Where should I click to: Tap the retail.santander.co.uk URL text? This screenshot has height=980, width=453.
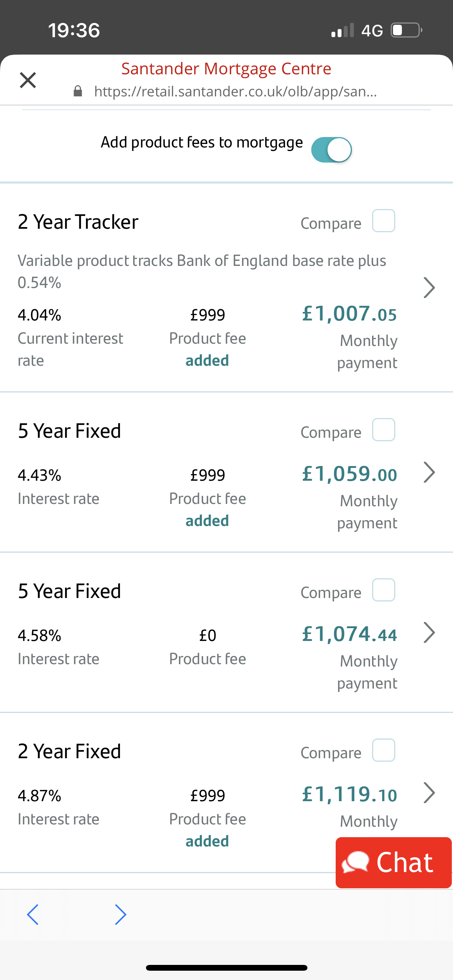point(235,91)
